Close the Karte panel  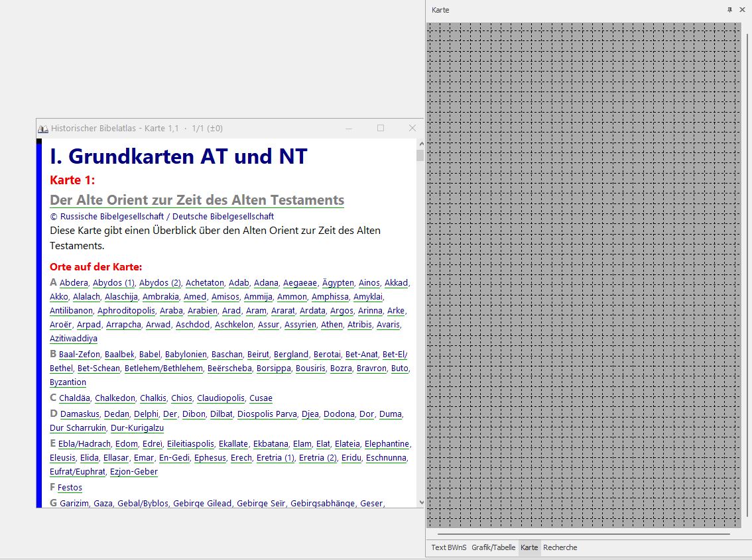[743, 9]
